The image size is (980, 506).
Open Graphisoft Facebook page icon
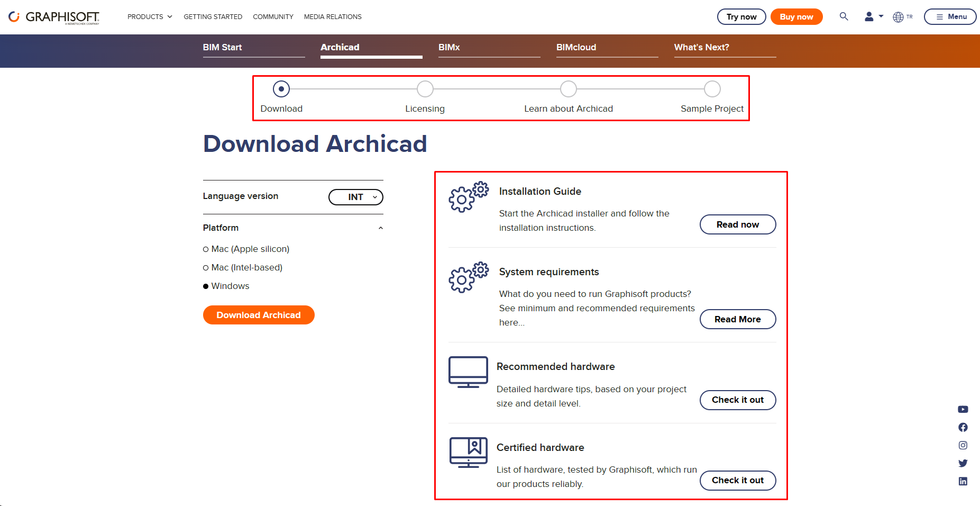tap(963, 427)
